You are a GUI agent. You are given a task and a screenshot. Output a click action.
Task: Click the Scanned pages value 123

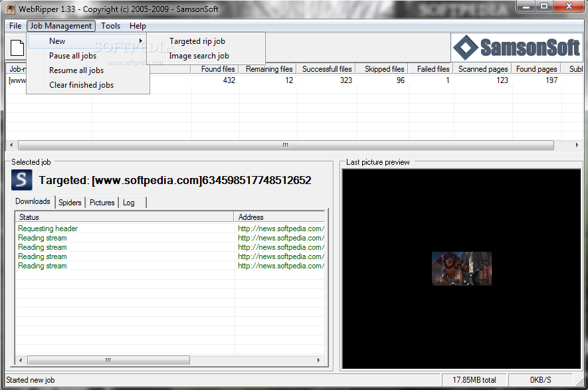(502, 80)
